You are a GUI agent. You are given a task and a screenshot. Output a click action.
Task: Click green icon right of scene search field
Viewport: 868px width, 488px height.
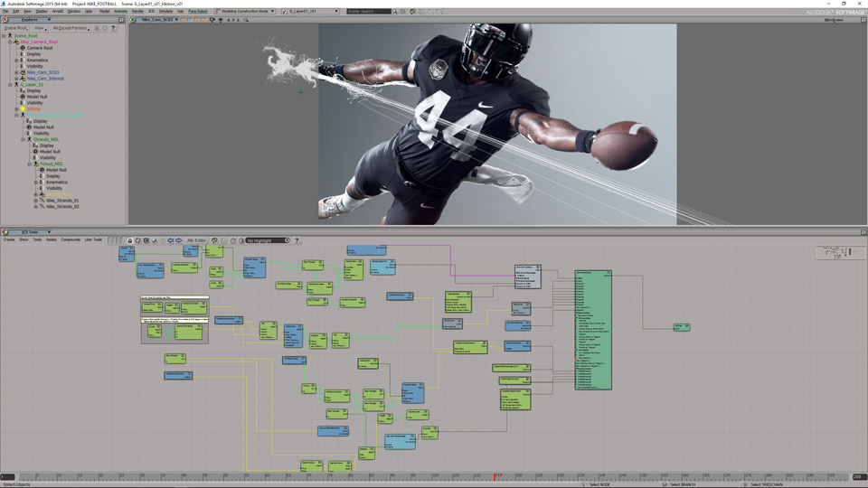click(x=412, y=11)
